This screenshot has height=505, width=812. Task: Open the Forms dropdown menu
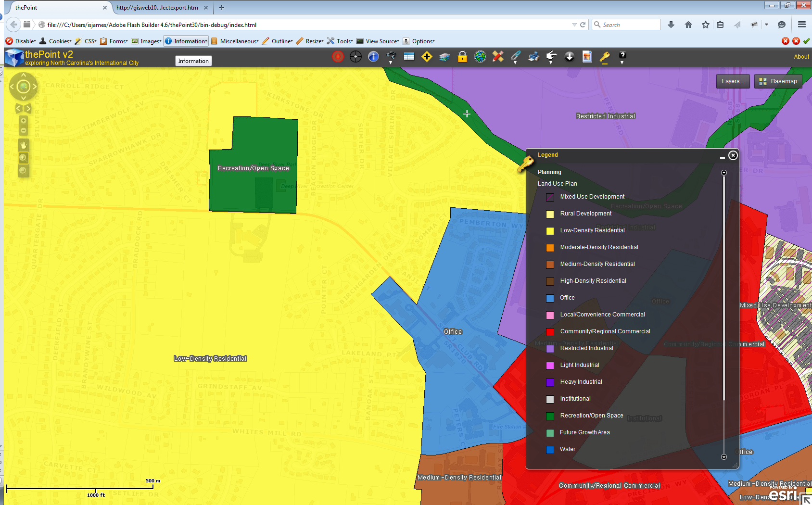click(114, 41)
